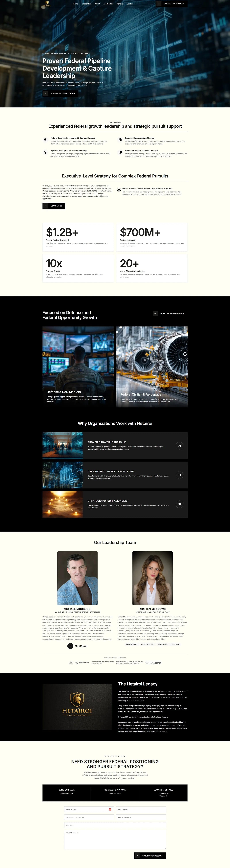Click the Federal Business Development icon

pos(45,140)
